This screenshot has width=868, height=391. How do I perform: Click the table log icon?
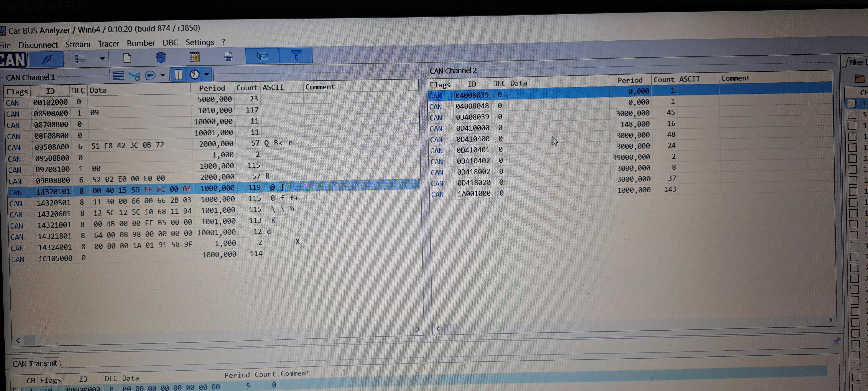coord(194,57)
